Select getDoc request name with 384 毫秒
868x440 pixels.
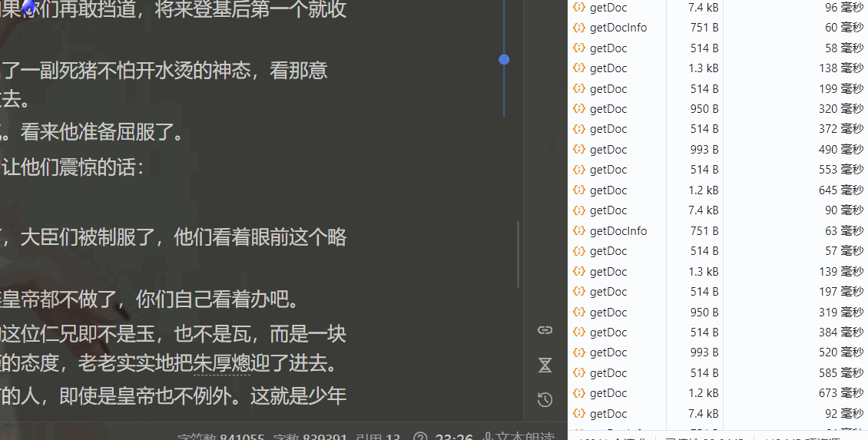(608, 332)
